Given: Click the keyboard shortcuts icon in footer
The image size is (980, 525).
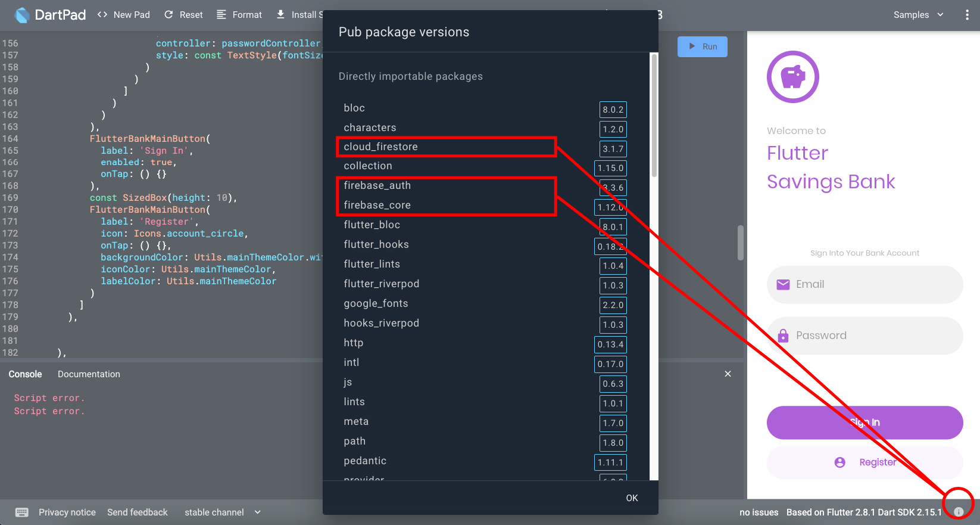Looking at the screenshot, I should [22, 512].
